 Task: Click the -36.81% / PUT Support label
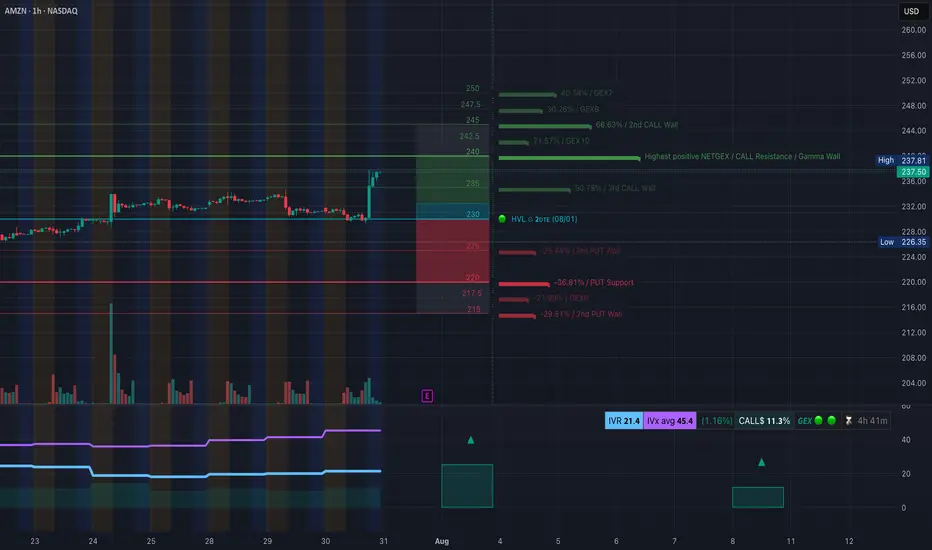[593, 282]
